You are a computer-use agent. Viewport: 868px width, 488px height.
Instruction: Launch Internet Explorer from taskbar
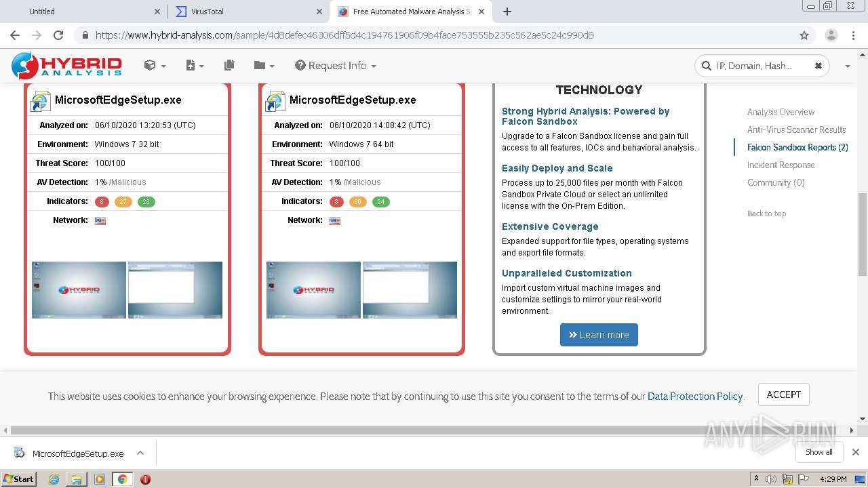54,479
